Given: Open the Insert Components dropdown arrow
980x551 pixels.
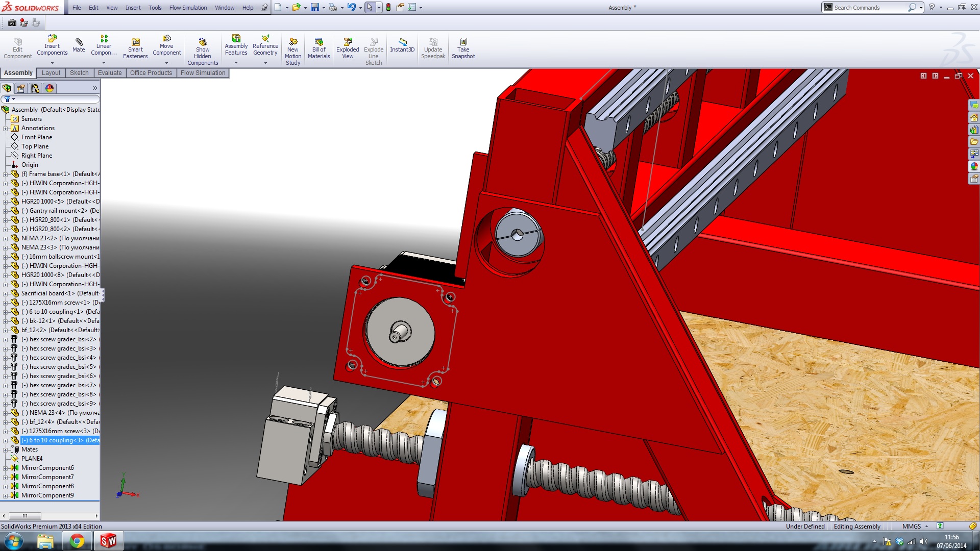Looking at the screenshot, I should 52,63.
